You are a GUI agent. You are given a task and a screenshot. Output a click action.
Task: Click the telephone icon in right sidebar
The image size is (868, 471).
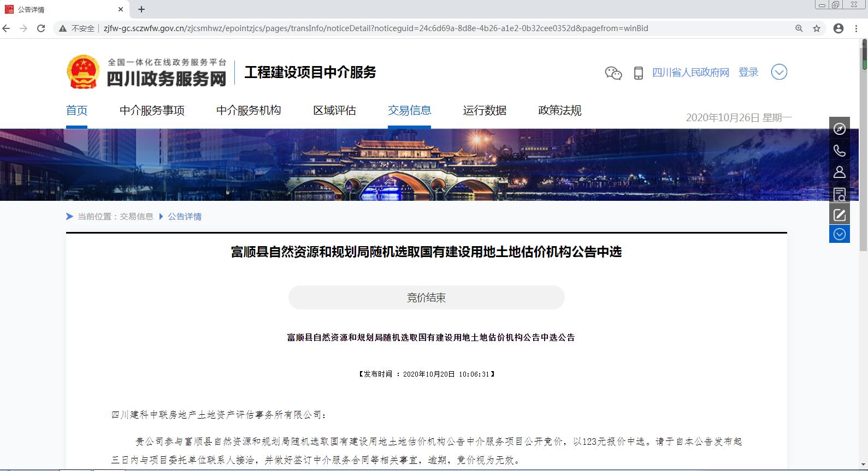tap(839, 151)
